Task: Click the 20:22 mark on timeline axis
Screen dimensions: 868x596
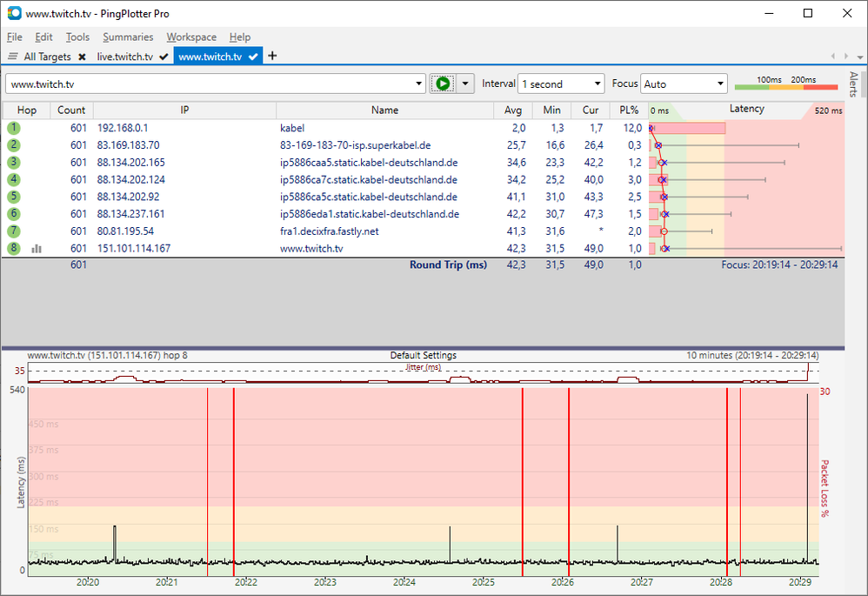Action: [x=246, y=582]
